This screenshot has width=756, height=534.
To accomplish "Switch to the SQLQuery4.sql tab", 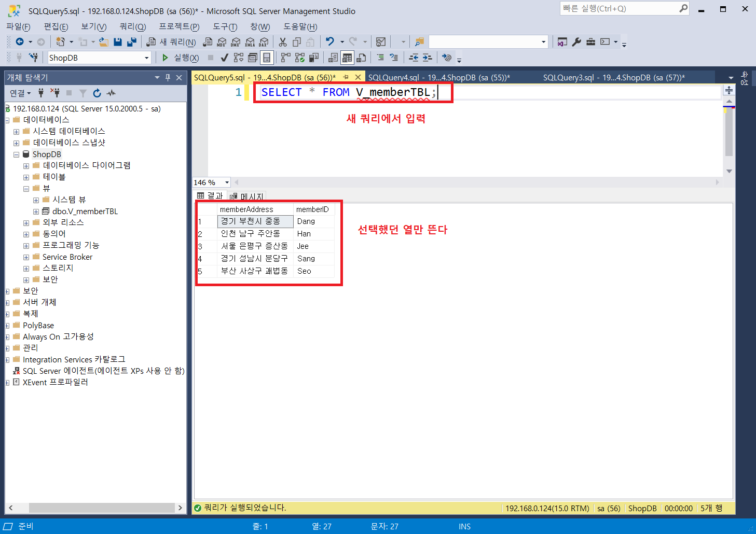I will point(439,77).
